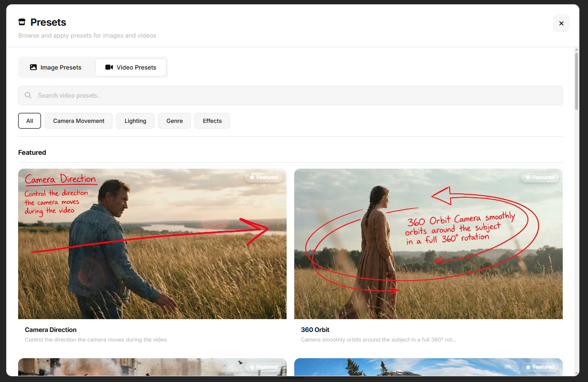Open the Camera Direction preset thumbnail

click(152, 243)
